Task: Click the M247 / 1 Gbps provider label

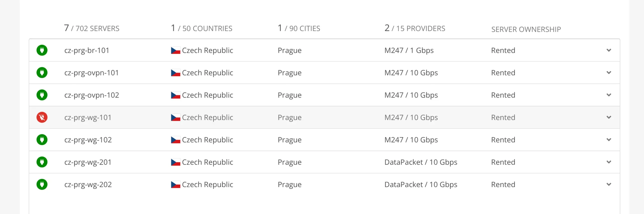Action: 409,50
